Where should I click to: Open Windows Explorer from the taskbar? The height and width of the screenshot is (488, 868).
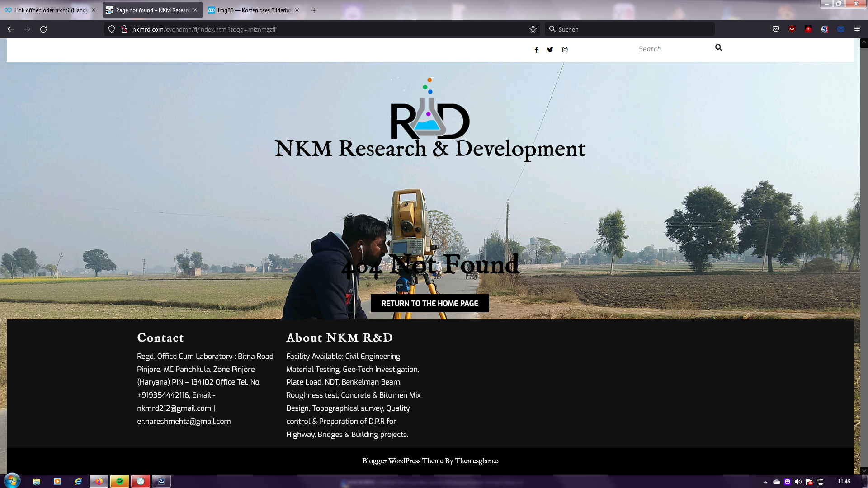pyautogui.click(x=37, y=481)
